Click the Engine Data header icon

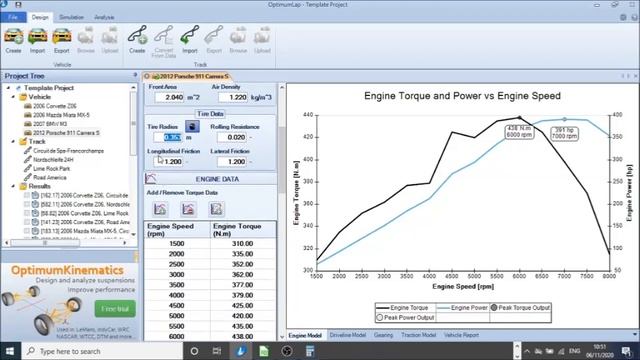[151, 178]
